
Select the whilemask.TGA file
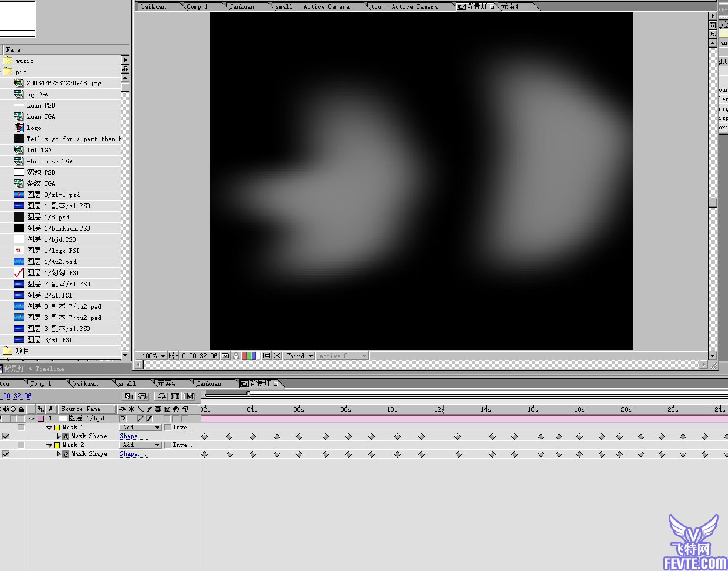click(50, 161)
